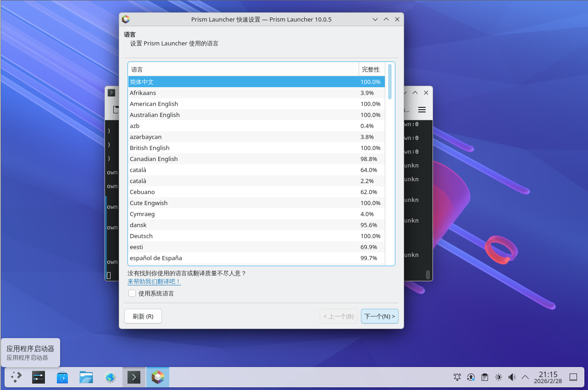The image size is (588, 390).
Task: Switch to Konsole terminal task in taskbar
Action: (x=134, y=377)
